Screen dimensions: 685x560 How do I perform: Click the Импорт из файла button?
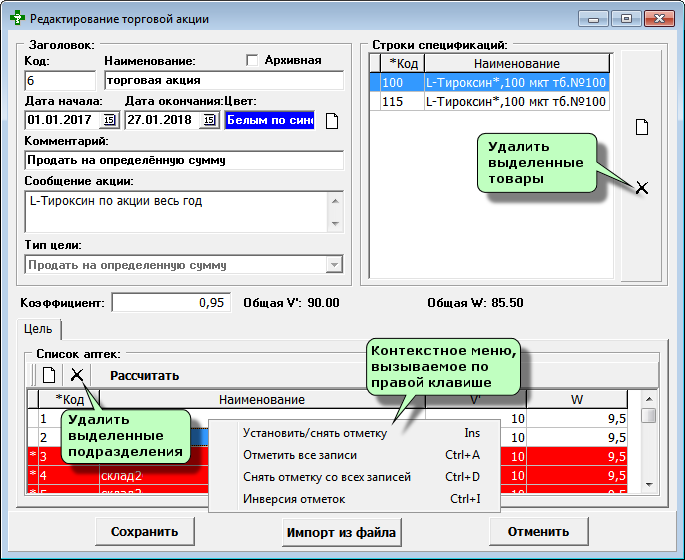(x=342, y=532)
